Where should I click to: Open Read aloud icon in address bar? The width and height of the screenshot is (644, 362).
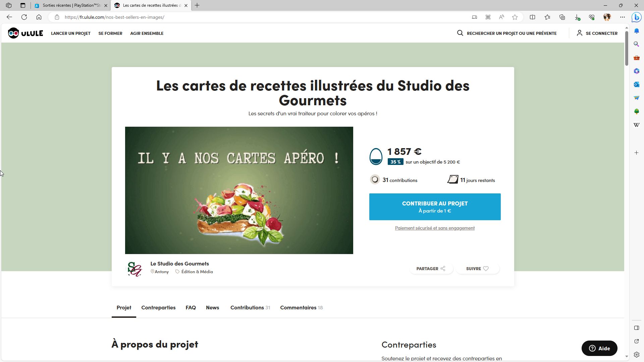[501, 17]
